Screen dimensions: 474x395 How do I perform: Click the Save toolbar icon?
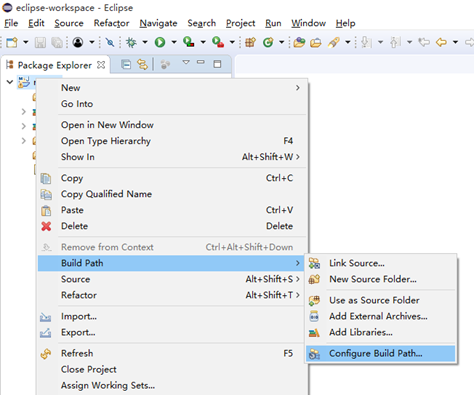tap(40, 42)
